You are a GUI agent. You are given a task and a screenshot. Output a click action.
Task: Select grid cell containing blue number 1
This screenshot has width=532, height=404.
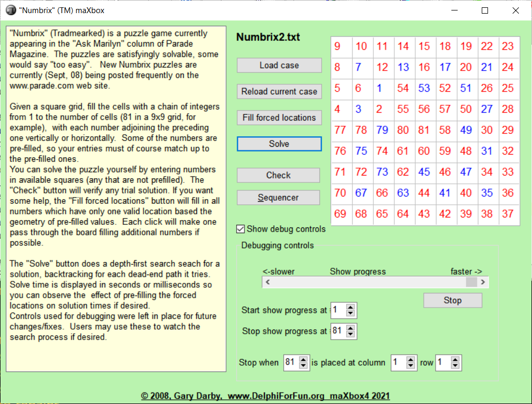[379, 89]
